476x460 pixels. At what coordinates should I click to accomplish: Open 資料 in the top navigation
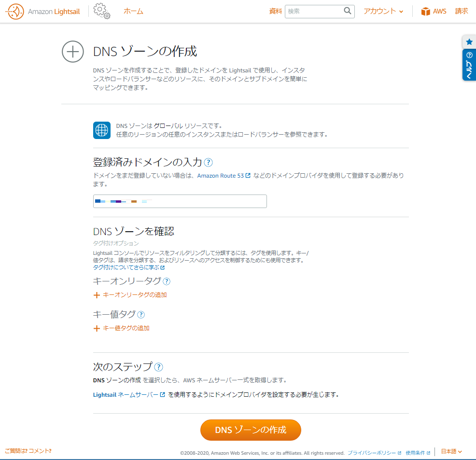point(275,11)
